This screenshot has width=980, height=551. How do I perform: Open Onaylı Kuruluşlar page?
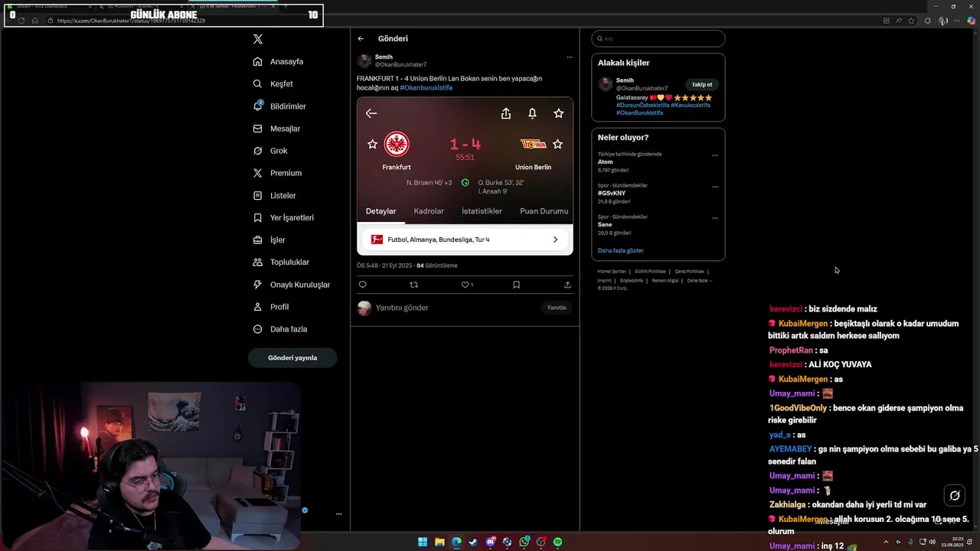click(x=292, y=285)
